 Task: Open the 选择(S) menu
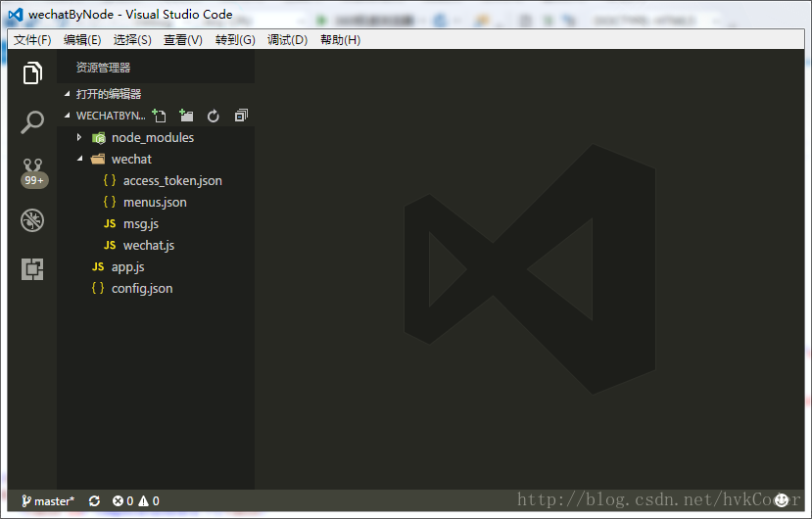132,40
